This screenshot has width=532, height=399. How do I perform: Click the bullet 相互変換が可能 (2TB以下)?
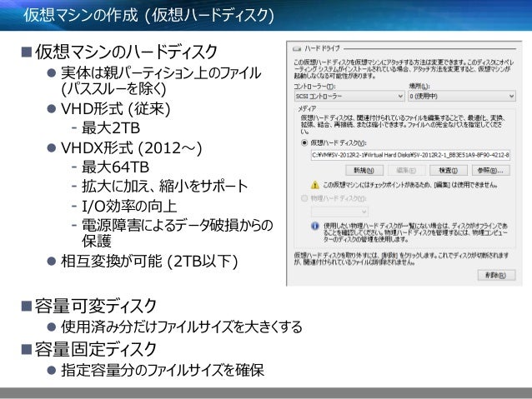149,262
